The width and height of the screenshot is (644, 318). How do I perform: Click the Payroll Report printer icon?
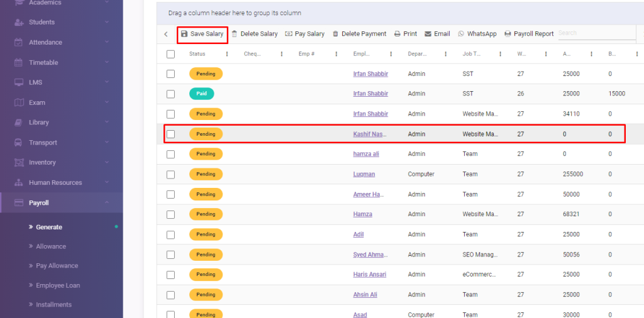pyautogui.click(x=508, y=34)
